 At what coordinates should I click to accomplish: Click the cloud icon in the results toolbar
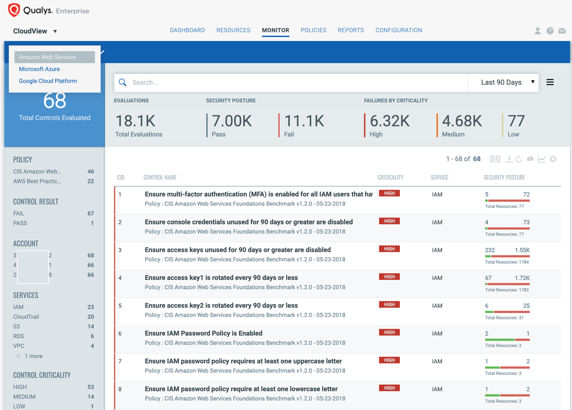pos(530,159)
